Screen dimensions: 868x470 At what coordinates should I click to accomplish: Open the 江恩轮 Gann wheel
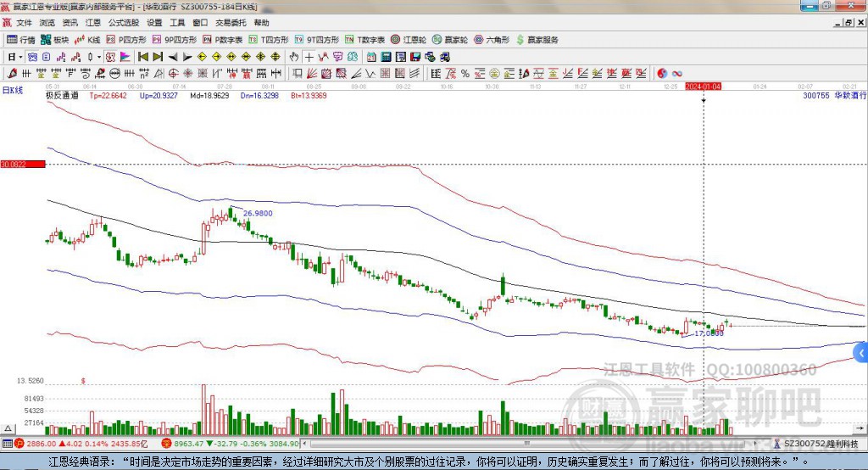click(x=409, y=40)
